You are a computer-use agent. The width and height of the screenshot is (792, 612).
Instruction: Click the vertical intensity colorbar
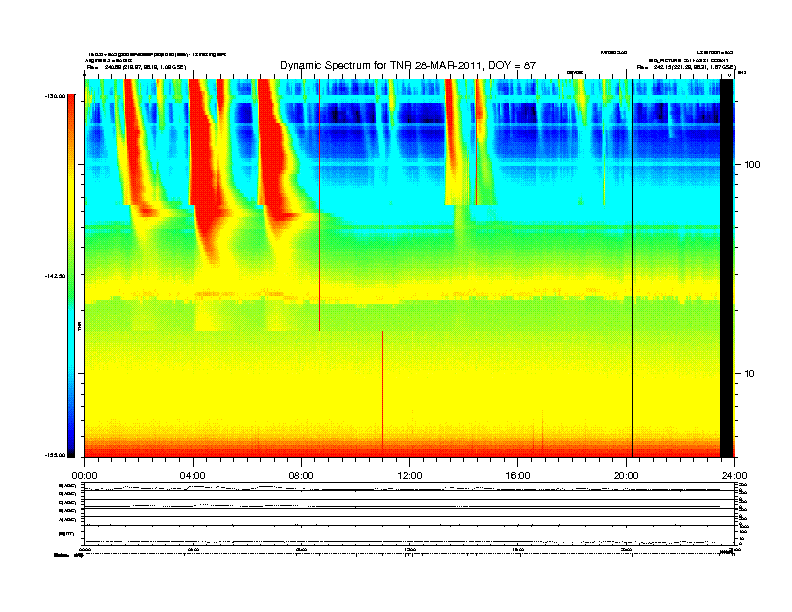(x=71, y=276)
